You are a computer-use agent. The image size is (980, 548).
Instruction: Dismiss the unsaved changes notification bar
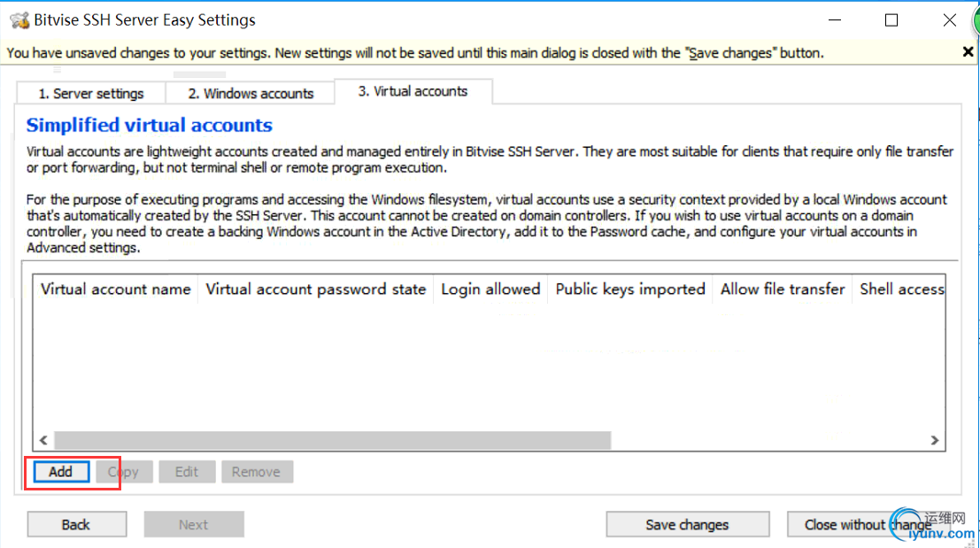pyautogui.click(x=968, y=52)
